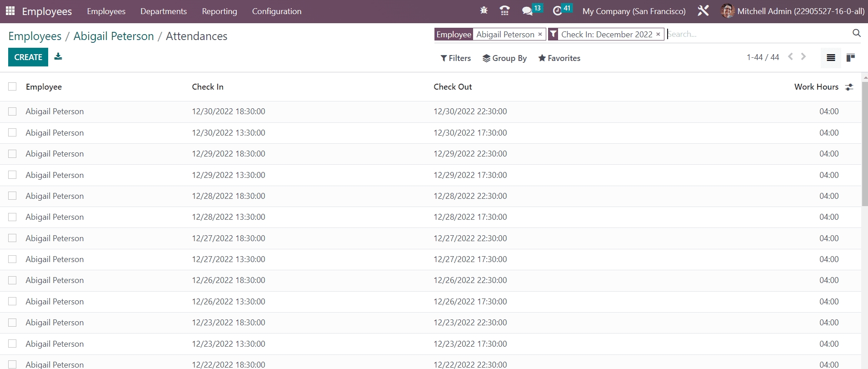Remove the Check In: December 2022 filter
This screenshot has height=369, width=868.
tap(658, 34)
